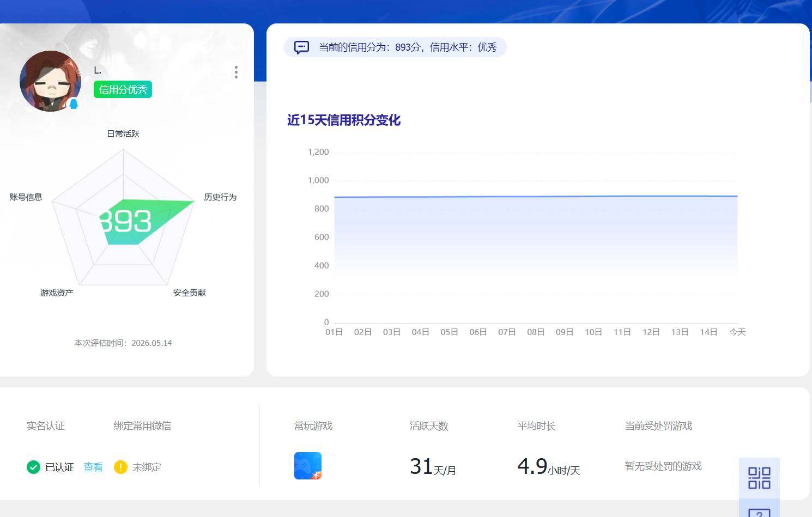
Task: Click the 绑定常用微信 label
Action: coord(142,425)
